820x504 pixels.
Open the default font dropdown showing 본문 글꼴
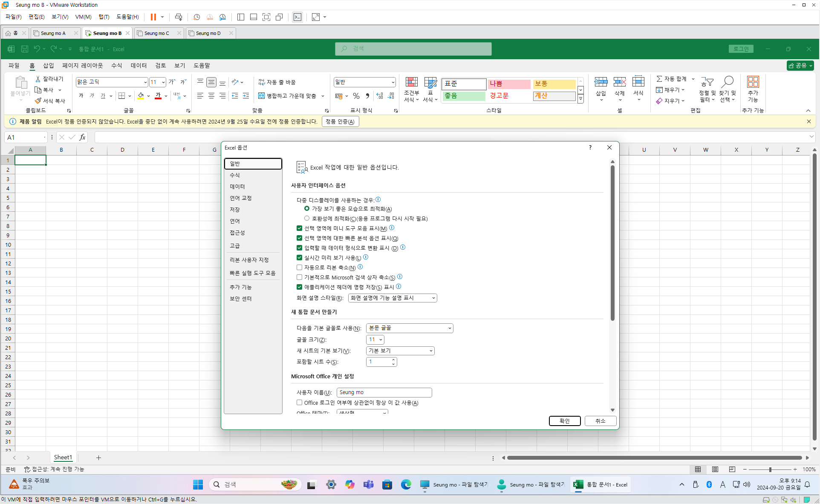coord(409,328)
